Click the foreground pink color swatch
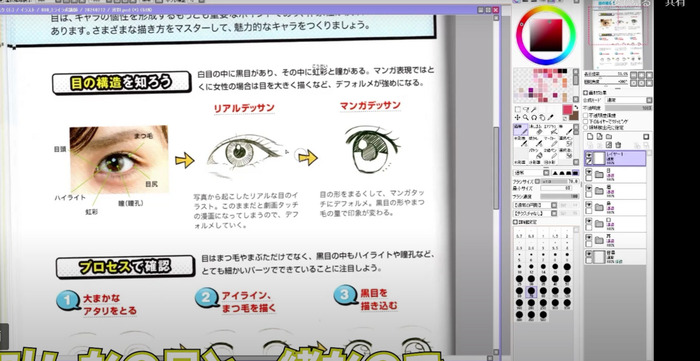Image resolution: width=700 pixels, height=361 pixels. click(x=567, y=110)
